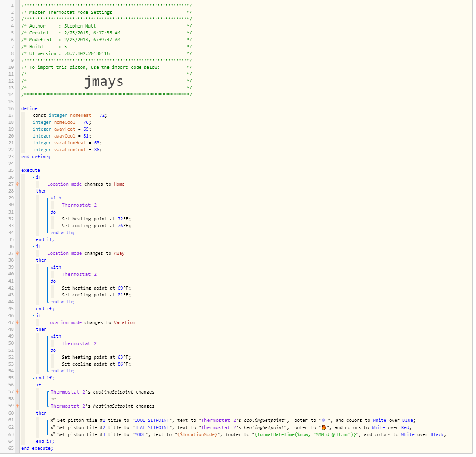Click "MODE" tile title text
The height and width of the screenshot is (457, 476).
pos(140,434)
